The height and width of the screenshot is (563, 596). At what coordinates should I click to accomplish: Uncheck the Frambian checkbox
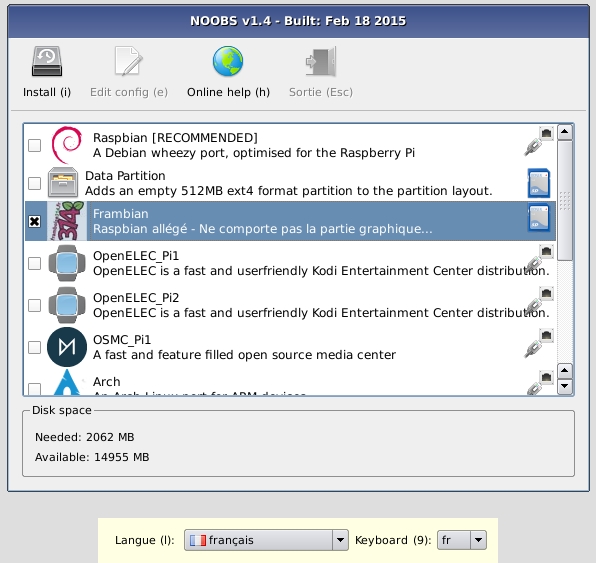pyautogui.click(x=35, y=221)
